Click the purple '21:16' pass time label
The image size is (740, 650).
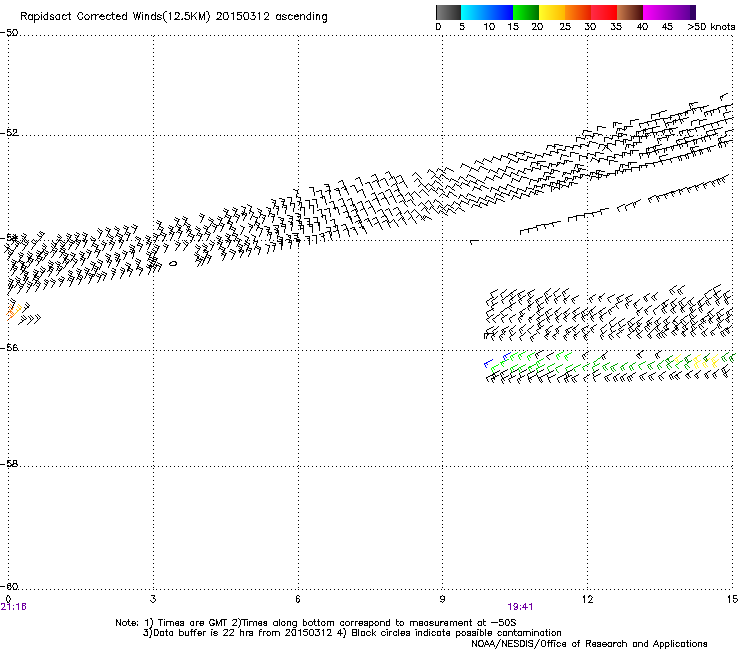tap(14, 607)
